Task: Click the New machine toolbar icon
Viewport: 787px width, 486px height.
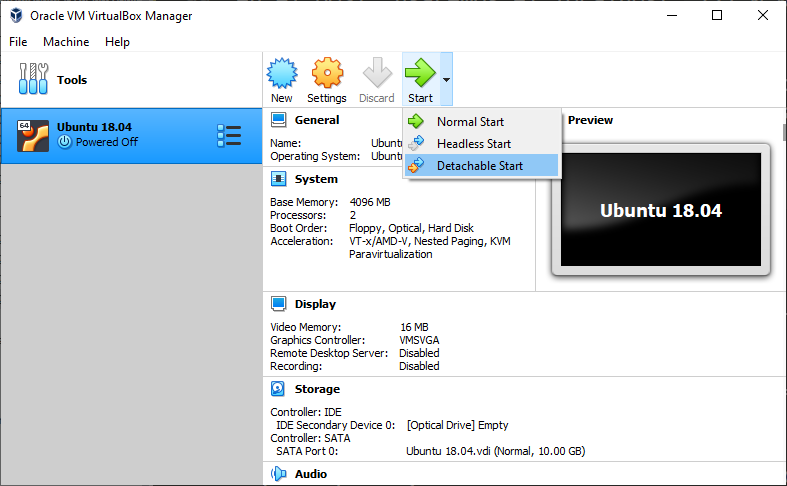Action: pos(282,73)
